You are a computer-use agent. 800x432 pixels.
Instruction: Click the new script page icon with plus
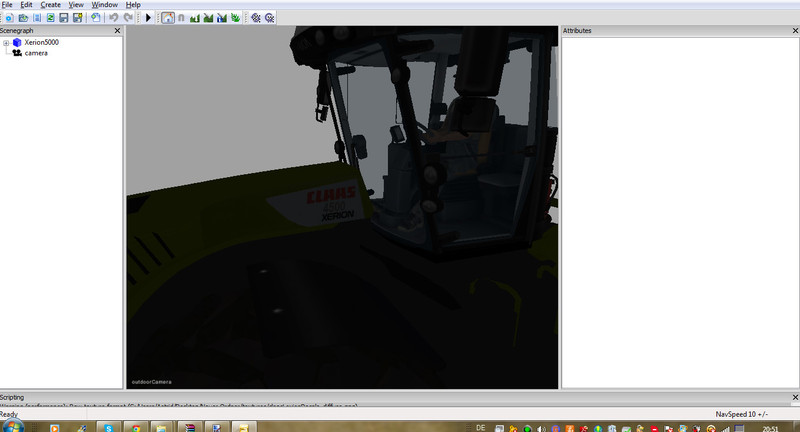[96, 18]
